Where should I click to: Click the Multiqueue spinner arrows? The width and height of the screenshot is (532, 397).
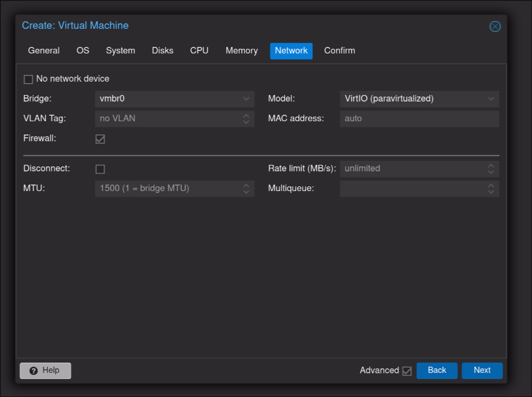pyautogui.click(x=491, y=188)
